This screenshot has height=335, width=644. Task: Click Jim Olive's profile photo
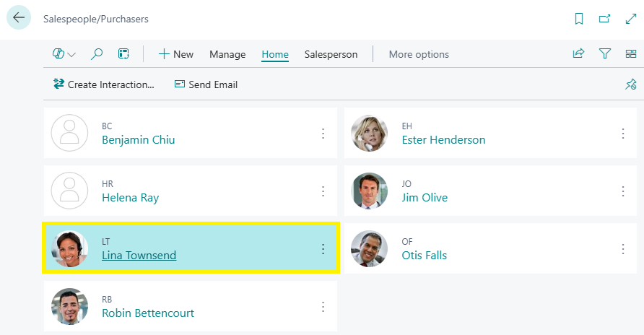tap(370, 191)
